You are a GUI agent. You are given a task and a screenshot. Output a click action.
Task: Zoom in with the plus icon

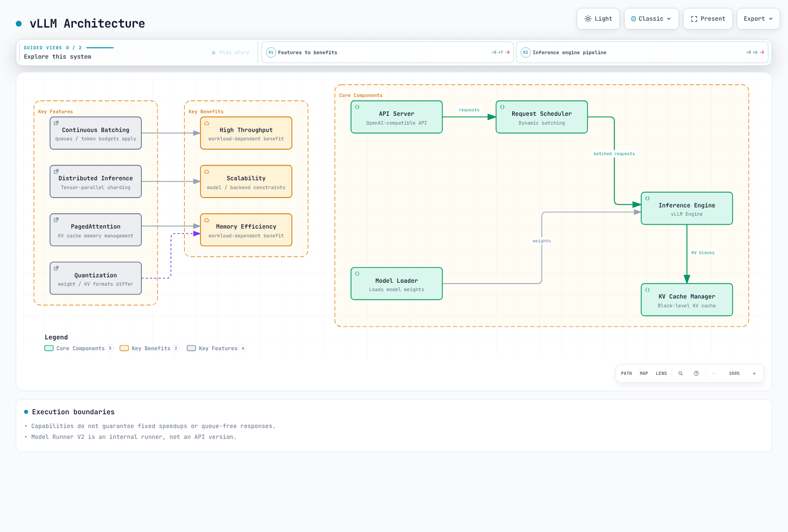[x=754, y=373]
